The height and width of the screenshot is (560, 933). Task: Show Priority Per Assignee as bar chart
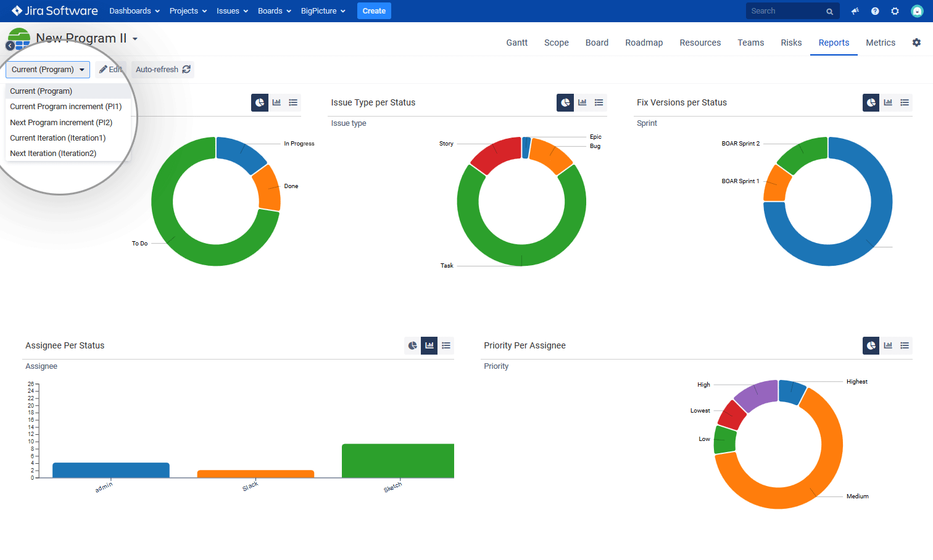888,345
